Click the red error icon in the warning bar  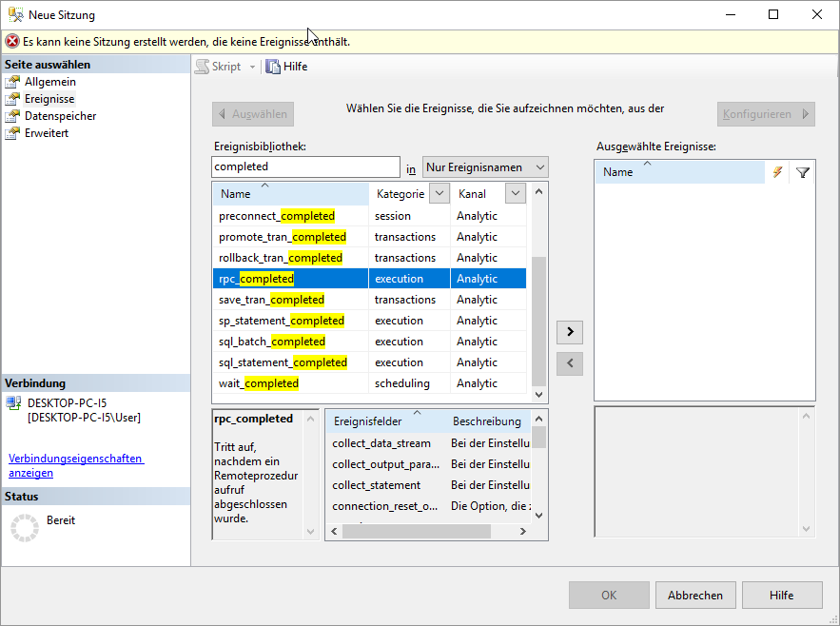(12, 42)
